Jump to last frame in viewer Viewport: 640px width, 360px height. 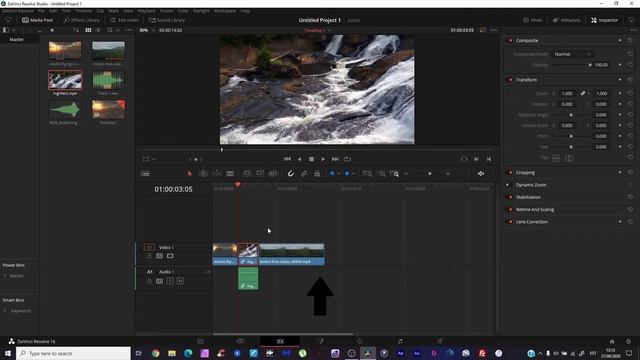(x=335, y=159)
